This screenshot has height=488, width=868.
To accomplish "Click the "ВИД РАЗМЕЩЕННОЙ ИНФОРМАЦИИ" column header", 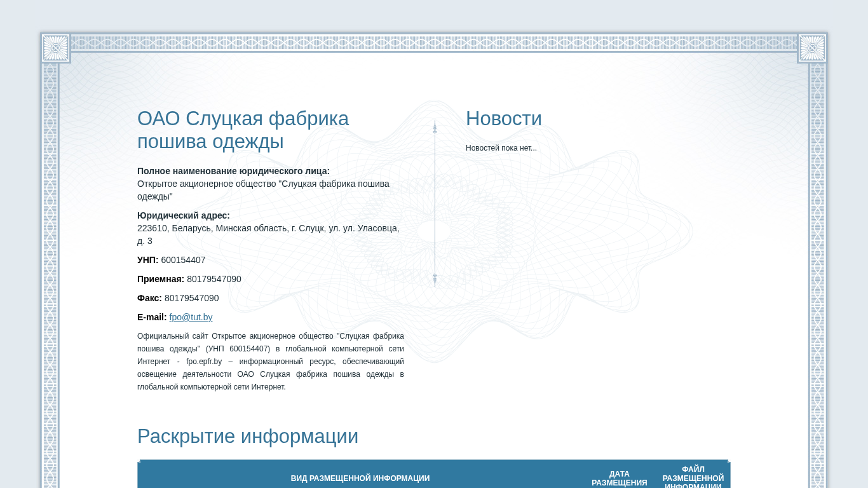I will (x=360, y=478).
